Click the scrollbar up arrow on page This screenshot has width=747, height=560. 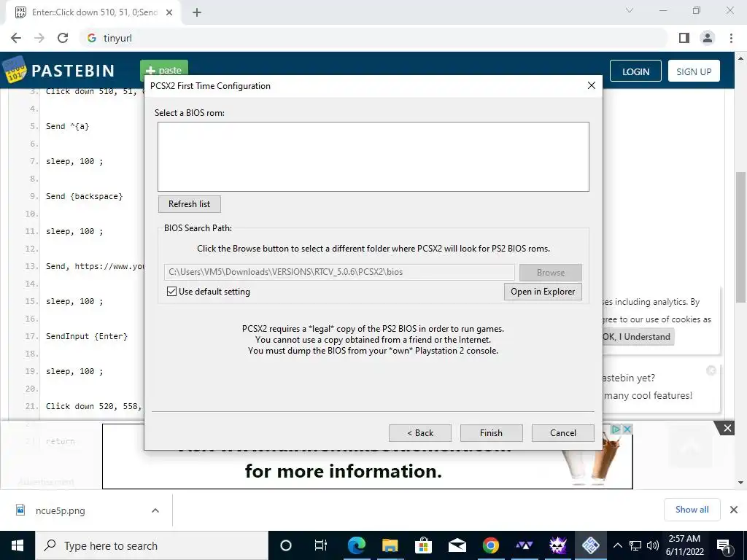(x=740, y=58)
